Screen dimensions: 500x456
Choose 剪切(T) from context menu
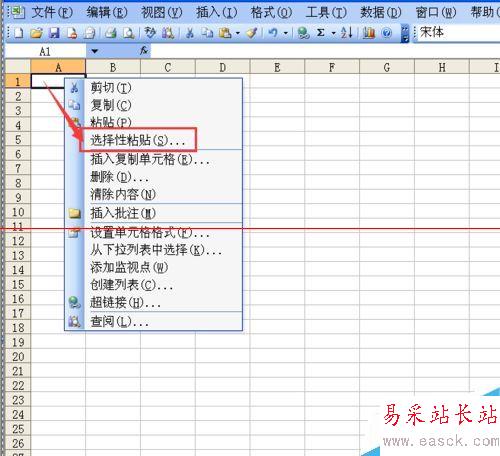[153, 88]
